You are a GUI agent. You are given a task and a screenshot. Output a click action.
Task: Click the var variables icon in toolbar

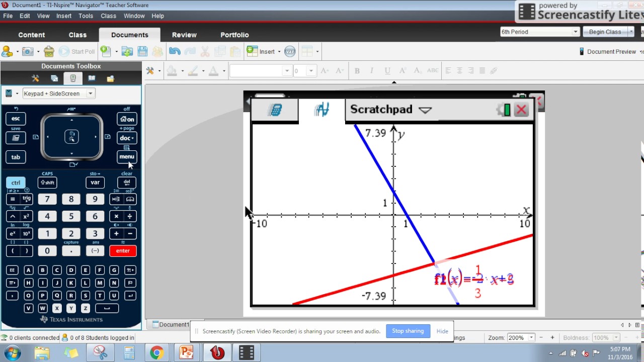[290, 51]
